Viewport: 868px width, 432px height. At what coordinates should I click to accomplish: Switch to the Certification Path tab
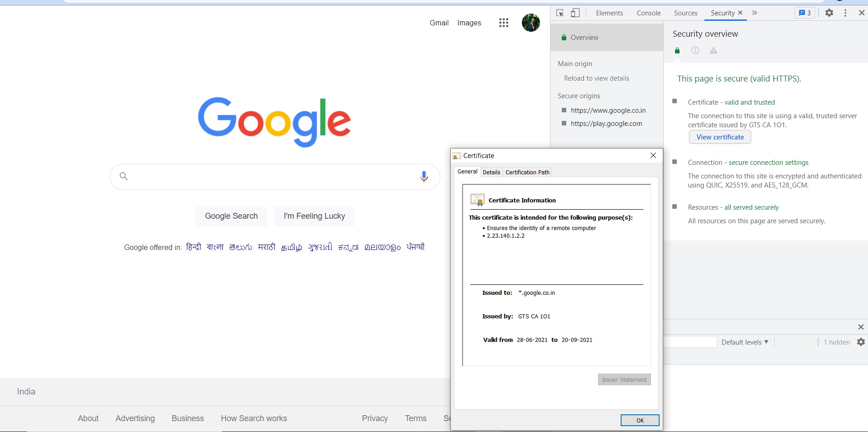coord(527,172)
